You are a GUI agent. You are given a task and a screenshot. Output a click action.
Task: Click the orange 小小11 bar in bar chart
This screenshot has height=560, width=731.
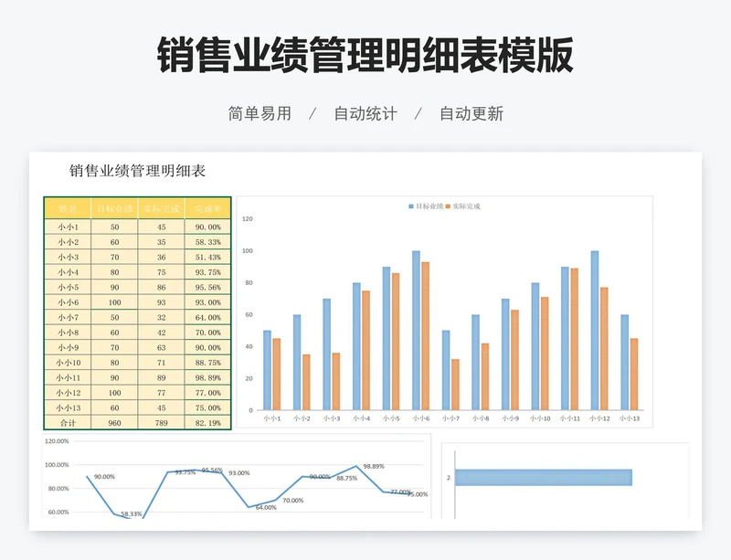click(575, 340)
